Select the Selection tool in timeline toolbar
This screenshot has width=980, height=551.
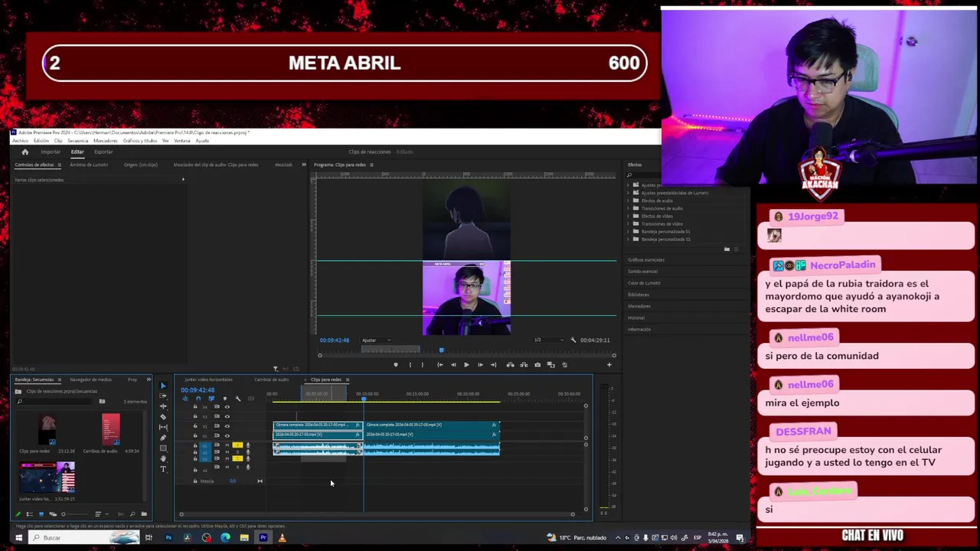tap(163, 386)
